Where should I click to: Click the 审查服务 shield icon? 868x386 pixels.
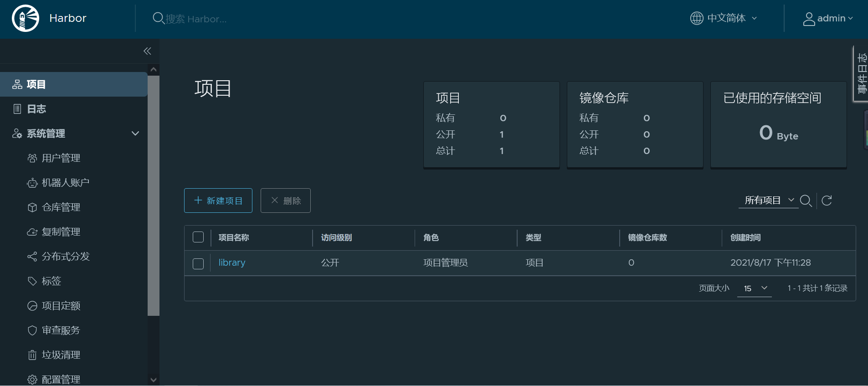point(32,330)
